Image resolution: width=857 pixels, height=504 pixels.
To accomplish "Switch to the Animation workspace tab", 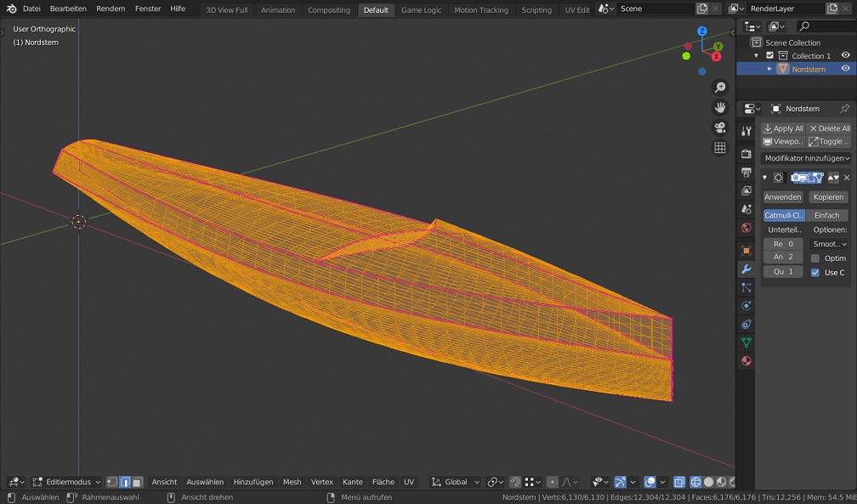I will pyautogui.click(x=278, y=10).
